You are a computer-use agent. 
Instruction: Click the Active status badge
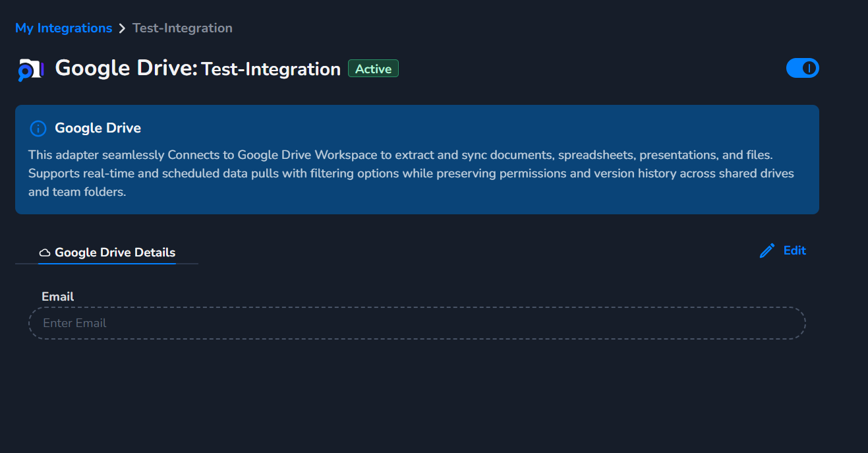pos(373,69)
